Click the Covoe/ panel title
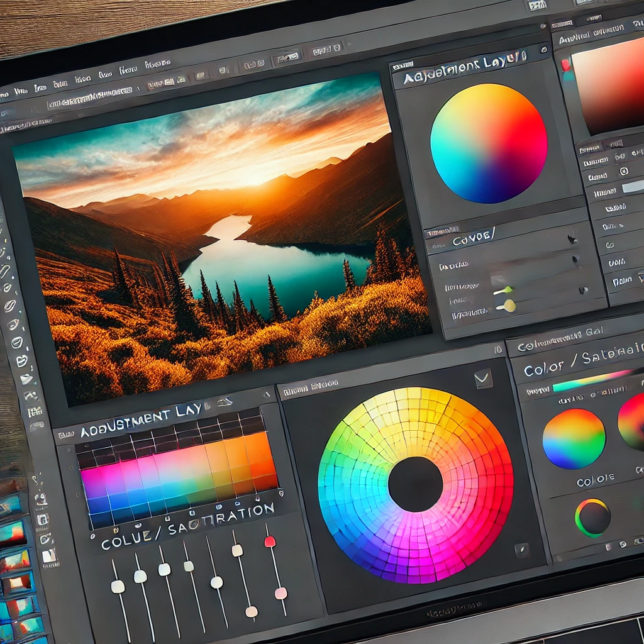The image size is (644, 644). [x=474, y=238]
